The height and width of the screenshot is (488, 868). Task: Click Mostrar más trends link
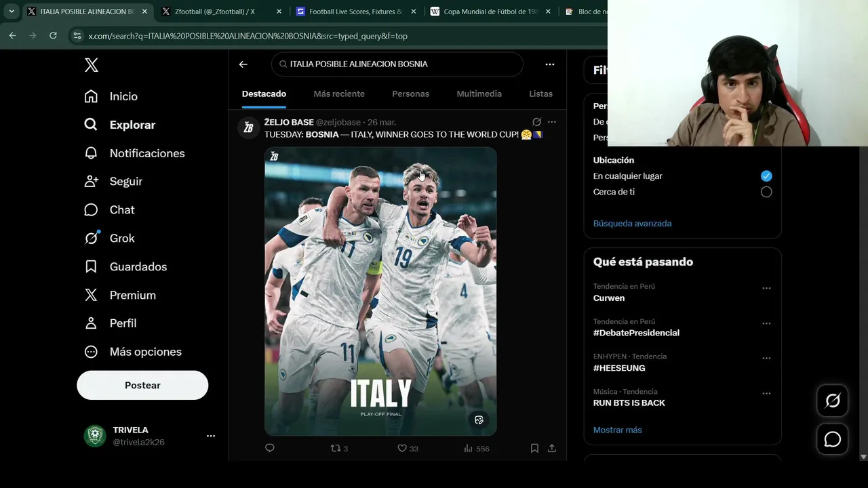click(617, 430)
